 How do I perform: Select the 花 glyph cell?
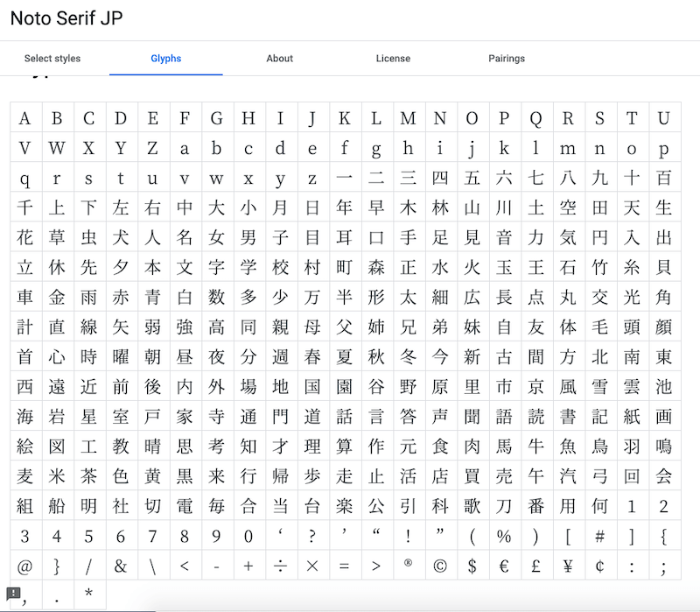tap(26, 236)
